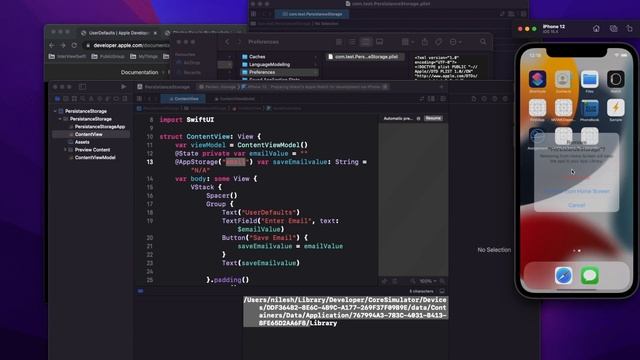
Task: Collapse the PersistanceStorage root project
Action: click(x=55, y=111)
